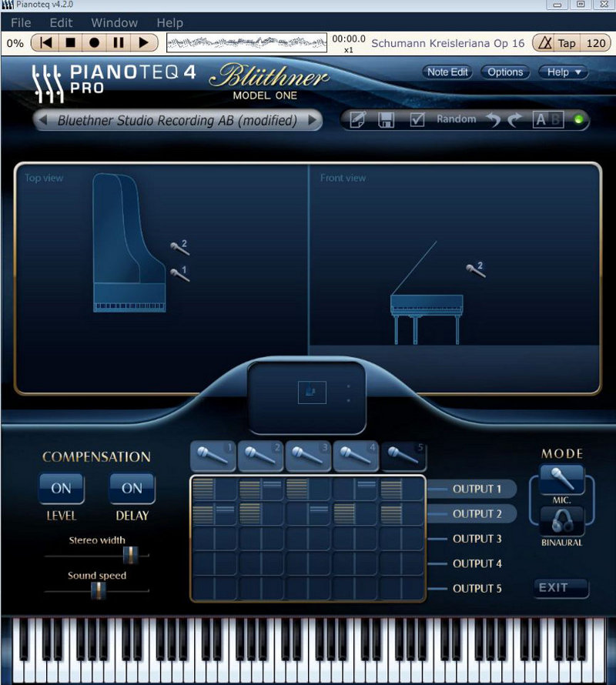
Task: Open the Window menu
Action: click(114, 23)
